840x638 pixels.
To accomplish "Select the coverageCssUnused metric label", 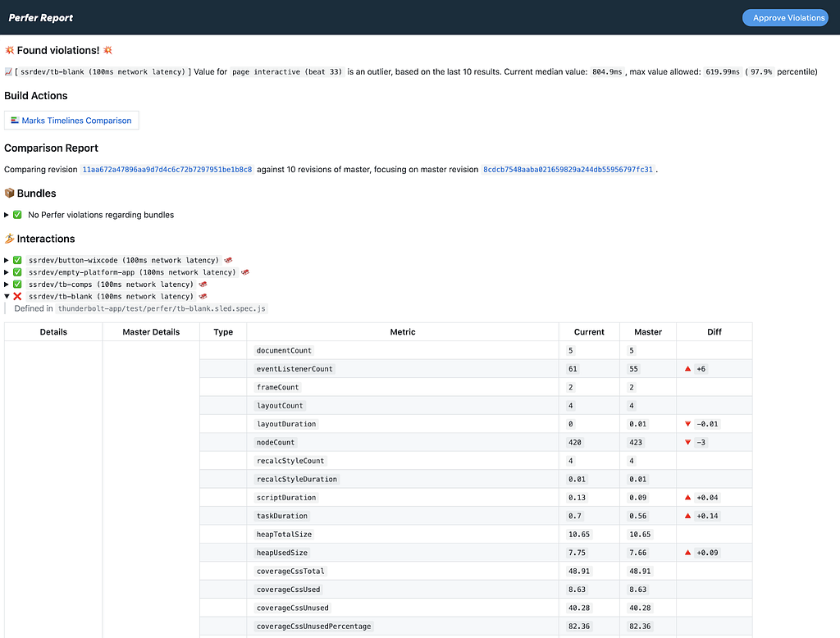I will [293, 608].
